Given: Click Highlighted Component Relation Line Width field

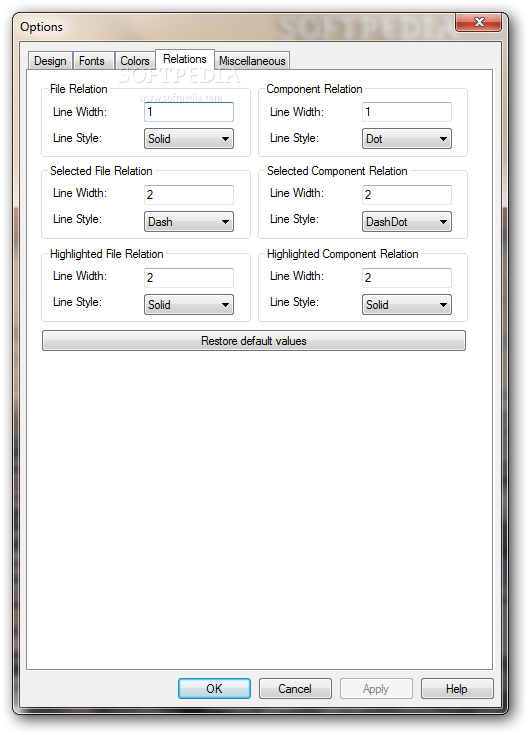Looking at the screenshot, I should click(407, 278).
